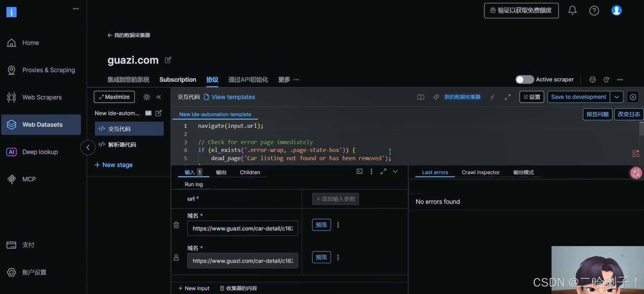
Task: Open the sidebar header three-dot menu
Action: coord(76,9)
